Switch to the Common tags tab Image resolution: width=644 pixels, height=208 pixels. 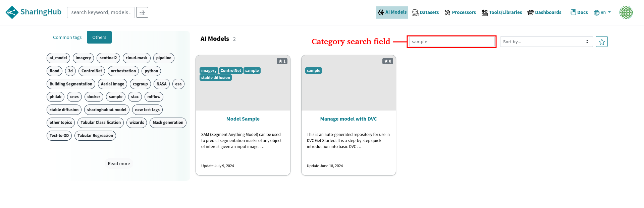67,38
